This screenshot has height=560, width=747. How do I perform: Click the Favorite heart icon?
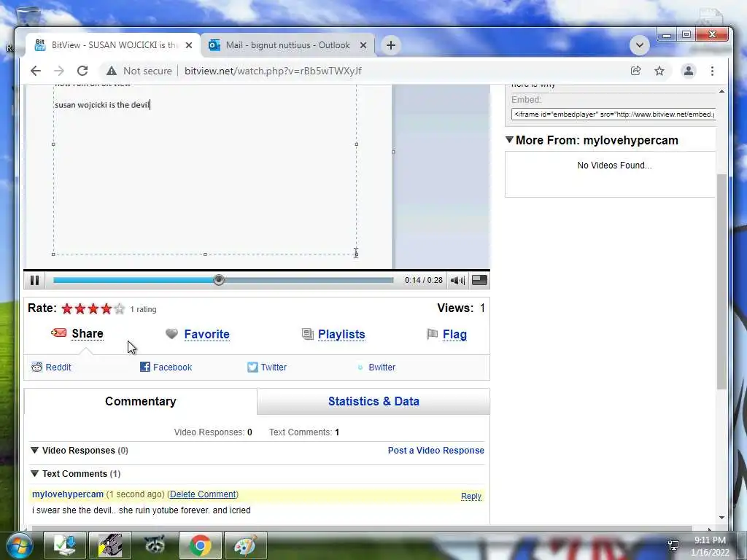pyautogui.click(x=171, y=334)
